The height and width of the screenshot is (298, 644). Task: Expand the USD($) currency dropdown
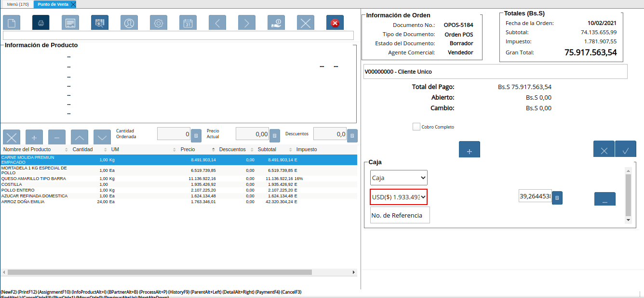tap(399, 197)
